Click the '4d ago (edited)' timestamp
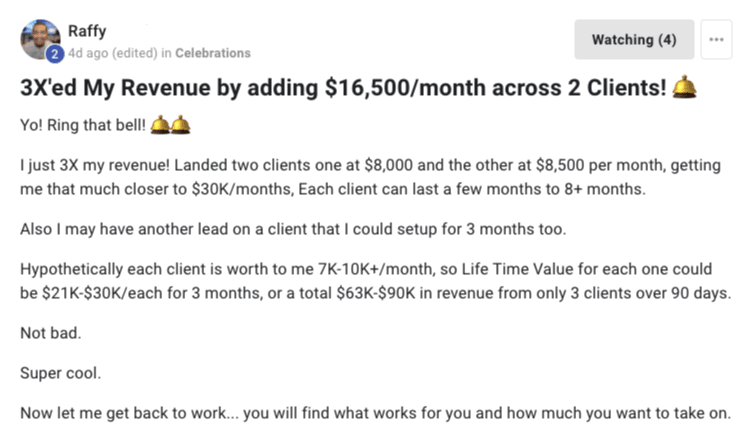 [x=113, y=53]
